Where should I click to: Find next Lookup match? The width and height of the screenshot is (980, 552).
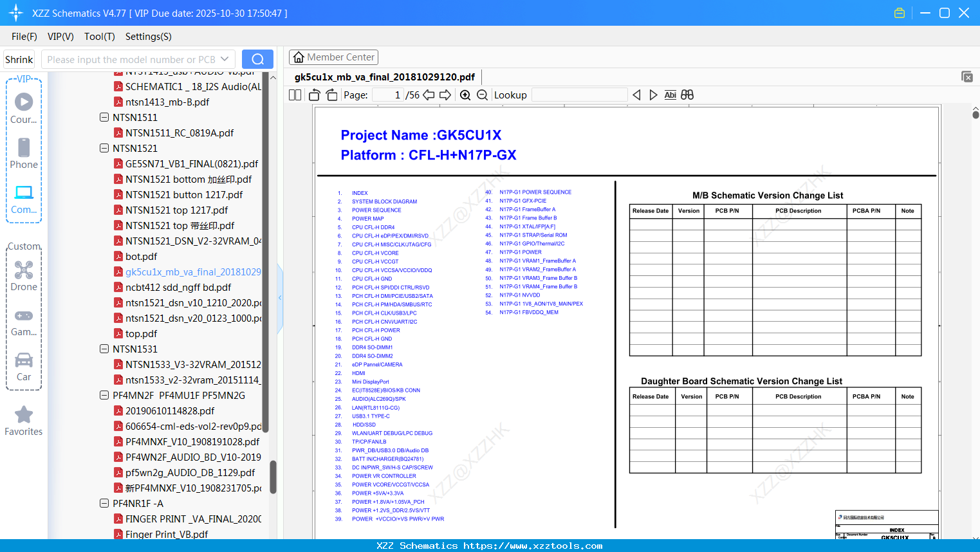click(x=653, y=95)
